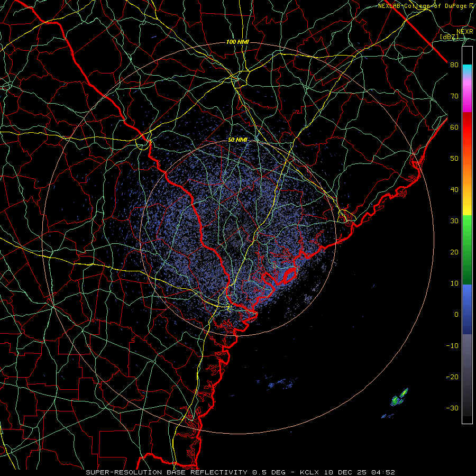Click the 60 value on the dBZ scale
Viewport: 476px width, 476px height.
(454, 127)
